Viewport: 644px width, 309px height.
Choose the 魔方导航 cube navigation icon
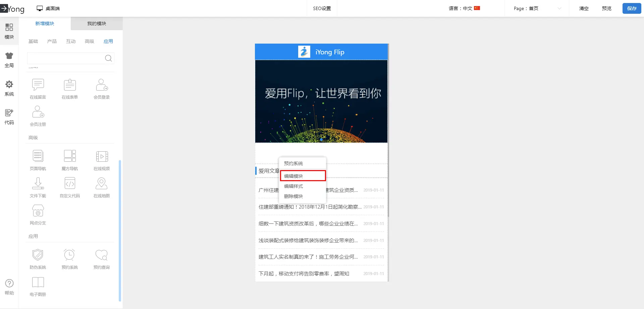click(70, 156)
